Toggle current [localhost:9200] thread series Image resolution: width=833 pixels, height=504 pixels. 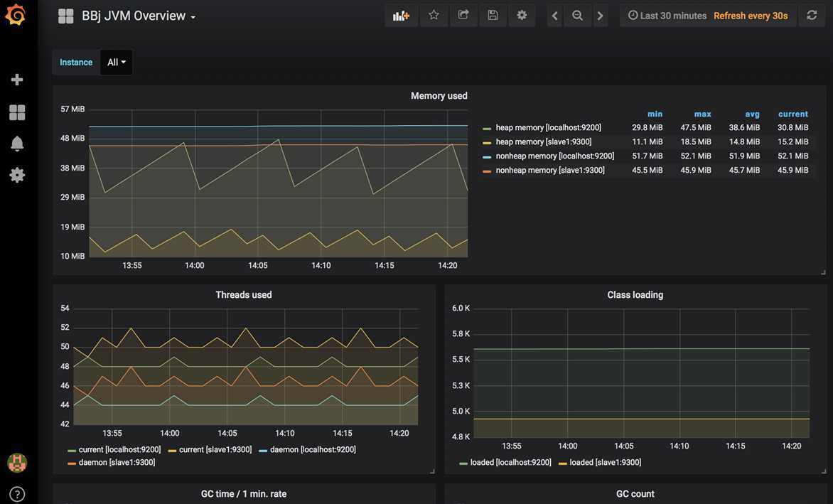pos(119,449)
